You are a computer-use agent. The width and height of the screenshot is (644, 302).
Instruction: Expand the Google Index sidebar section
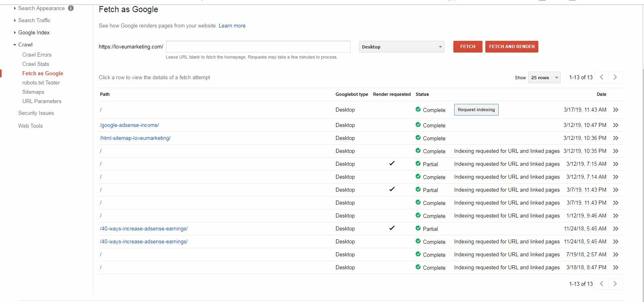(x=34, y=32)
